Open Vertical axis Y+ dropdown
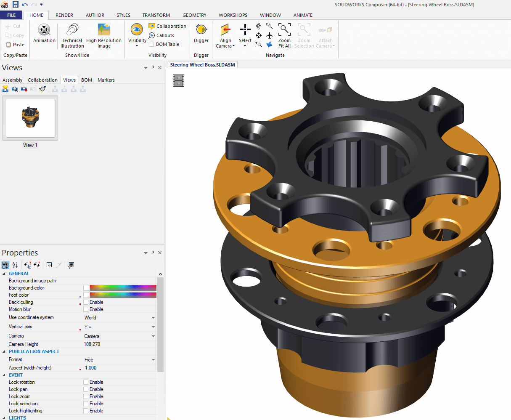The width and height of the screenshot is (511, 420). point(153,327)
